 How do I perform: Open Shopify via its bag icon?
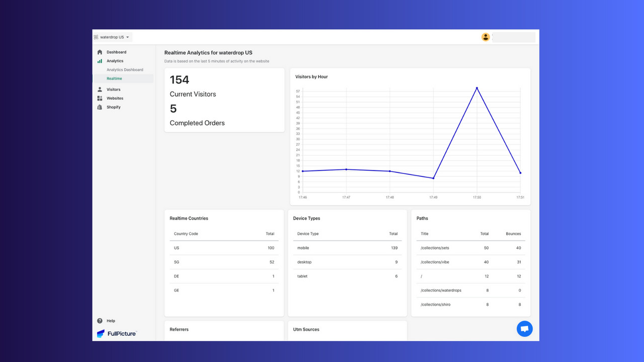pyautogui.click(x=100, y=107)
